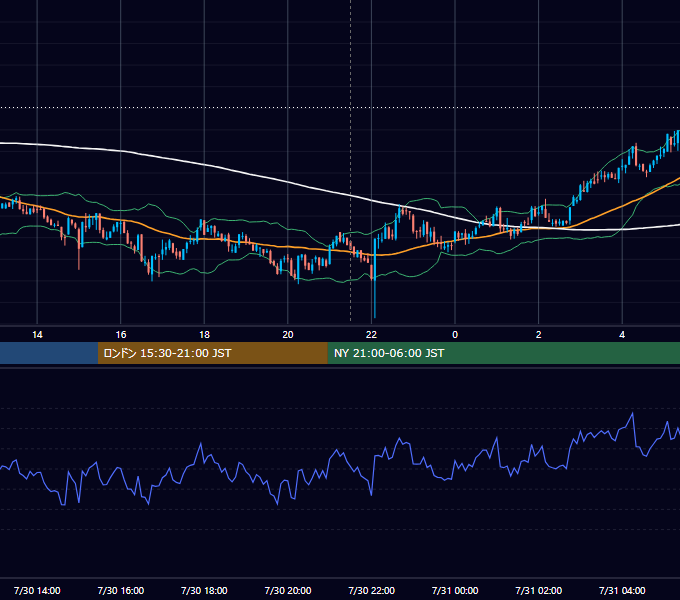Click the 0 hour label on the price chart axis
Viewport: 680px width, 600px height.
click(x=455, y=335)
